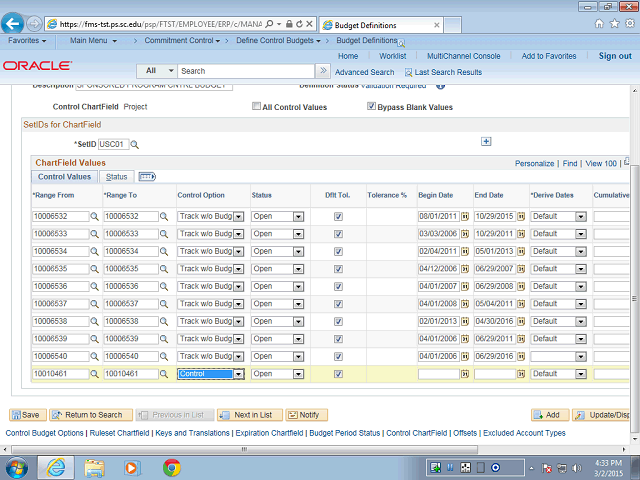640x480 pixels.
Task: Click the Save button
Action: [26, 414]
